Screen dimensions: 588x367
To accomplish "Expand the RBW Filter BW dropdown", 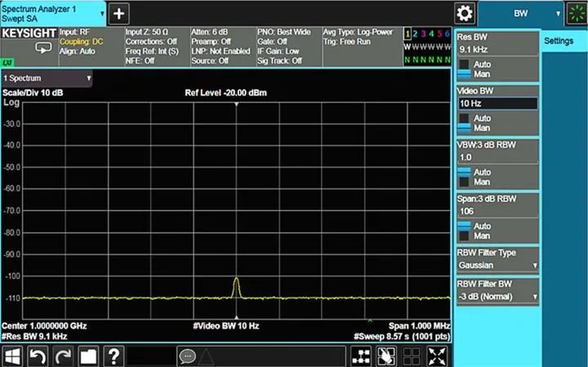I will [497, 294].
